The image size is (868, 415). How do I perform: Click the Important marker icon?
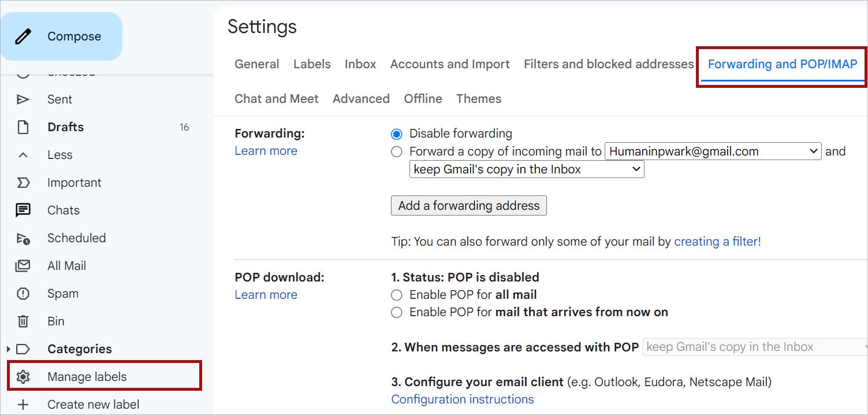[x=23, y=183]
